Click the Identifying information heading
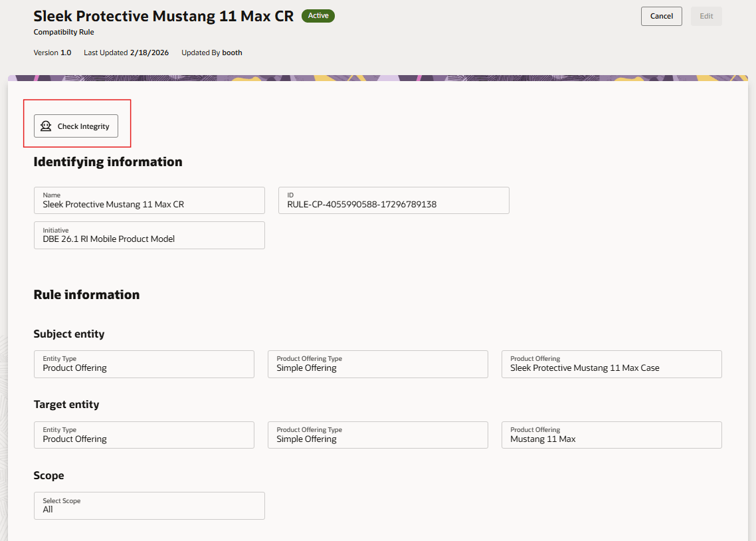 (x=108, y=162)
